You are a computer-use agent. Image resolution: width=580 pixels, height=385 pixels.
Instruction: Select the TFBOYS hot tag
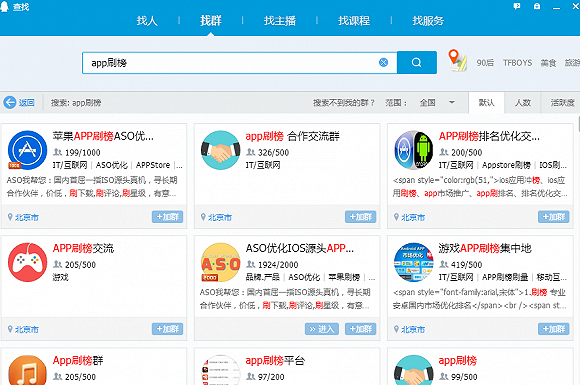pos(517,63)
